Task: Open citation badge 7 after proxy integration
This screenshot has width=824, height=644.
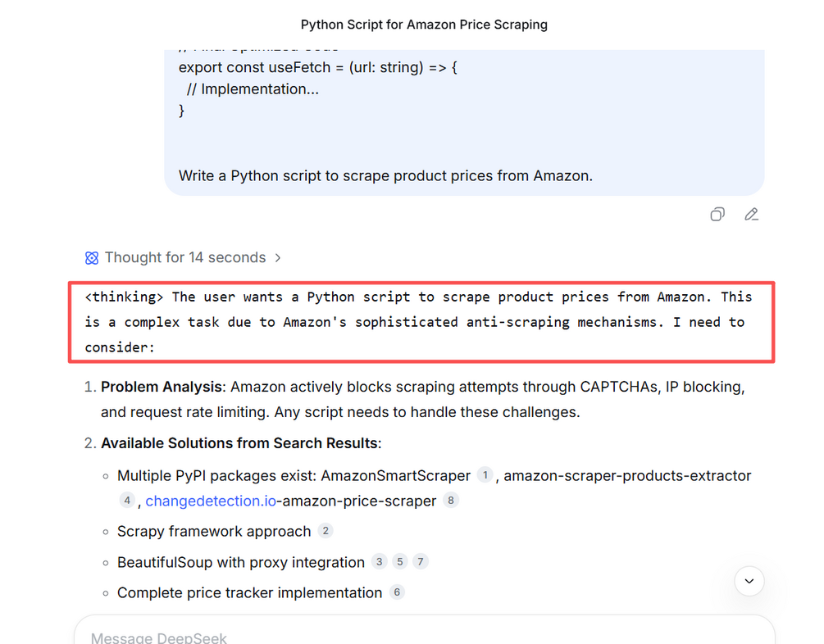Action: 420,561
